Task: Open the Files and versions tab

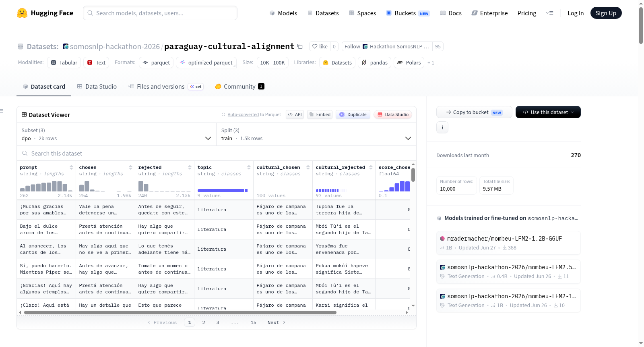Action: [165, 87]
